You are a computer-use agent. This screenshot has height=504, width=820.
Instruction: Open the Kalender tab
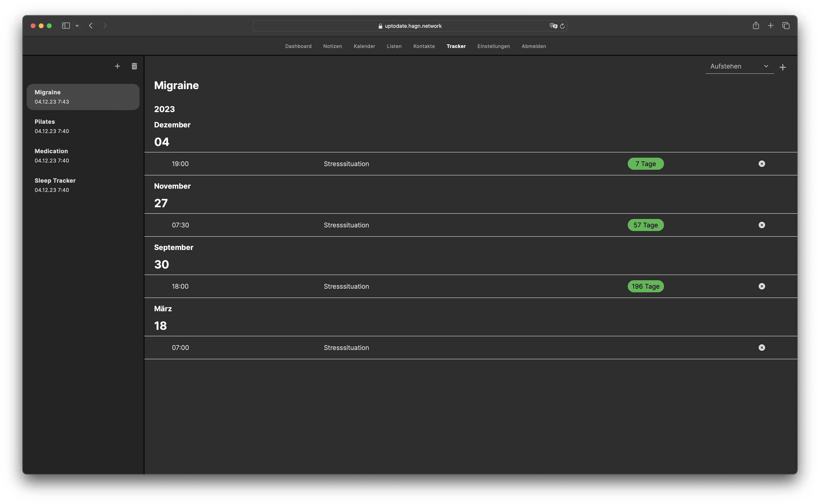364,46
